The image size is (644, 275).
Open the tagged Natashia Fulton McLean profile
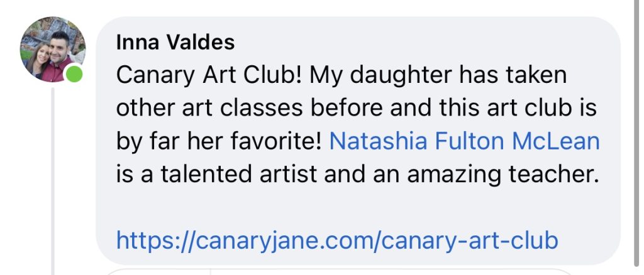pos(464,141)
